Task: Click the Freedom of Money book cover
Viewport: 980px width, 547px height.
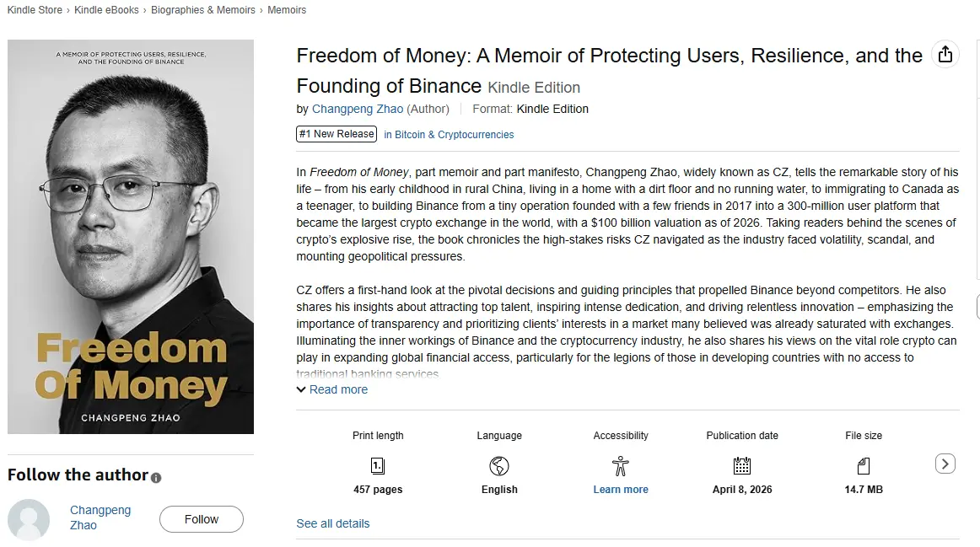Action: (x=131, y=237)
